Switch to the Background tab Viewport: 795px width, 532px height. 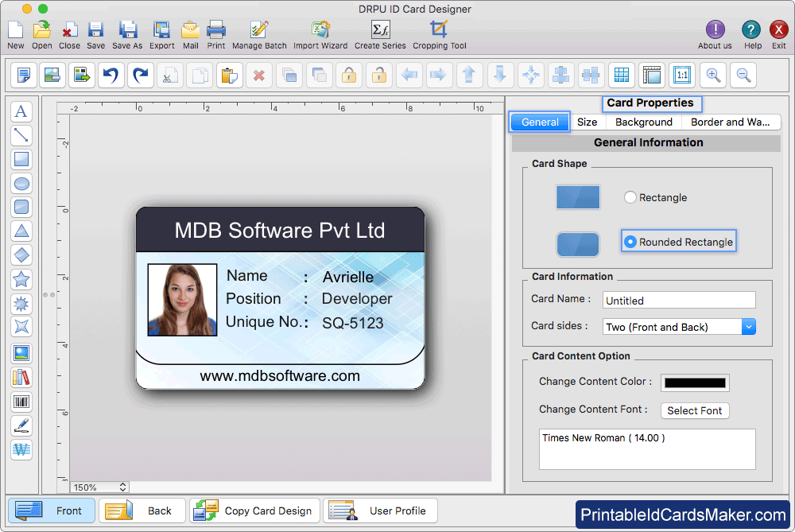click(x=644, y=122)
